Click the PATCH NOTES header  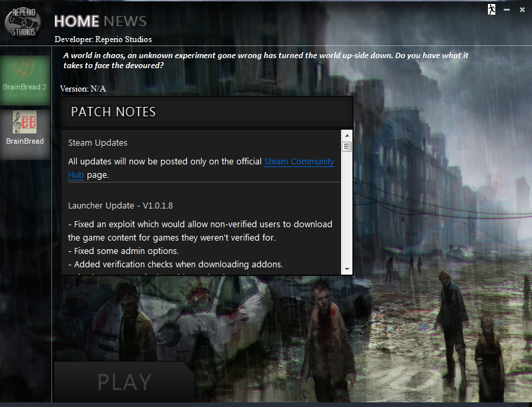207,112
